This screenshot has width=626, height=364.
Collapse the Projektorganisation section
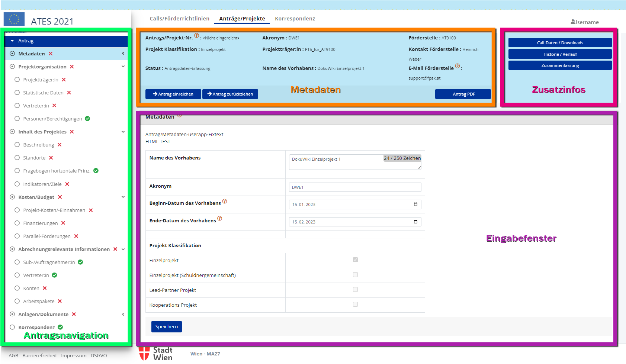[x=123, y=67]
